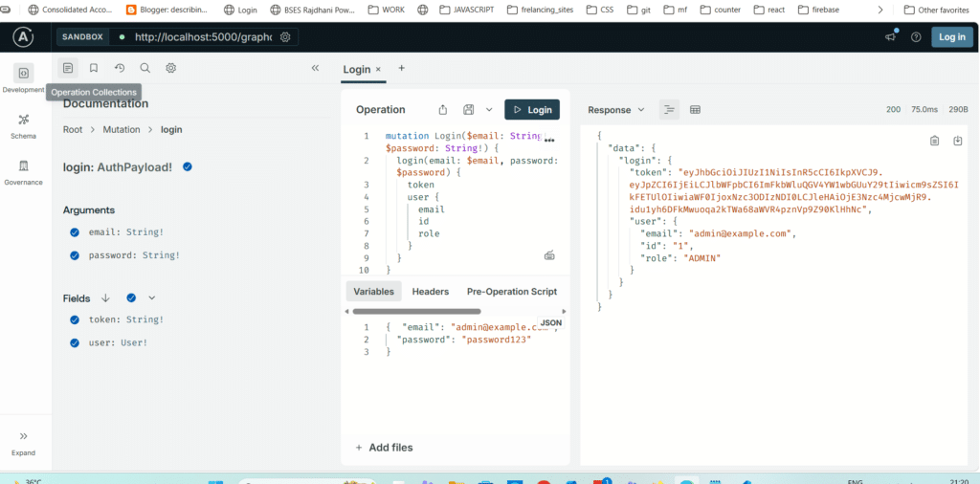Select the Login operation tab
The width and height of the screenshot is (980, 484).
point(357,69)
